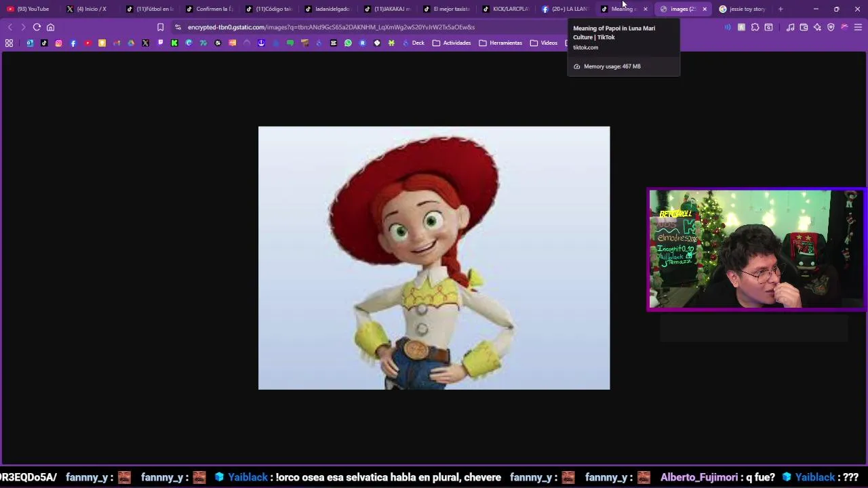Open the 'El mejor taxista' tab
Viewport: 868px width, 488px height.
pyautogui.click(x=448, y=9)
